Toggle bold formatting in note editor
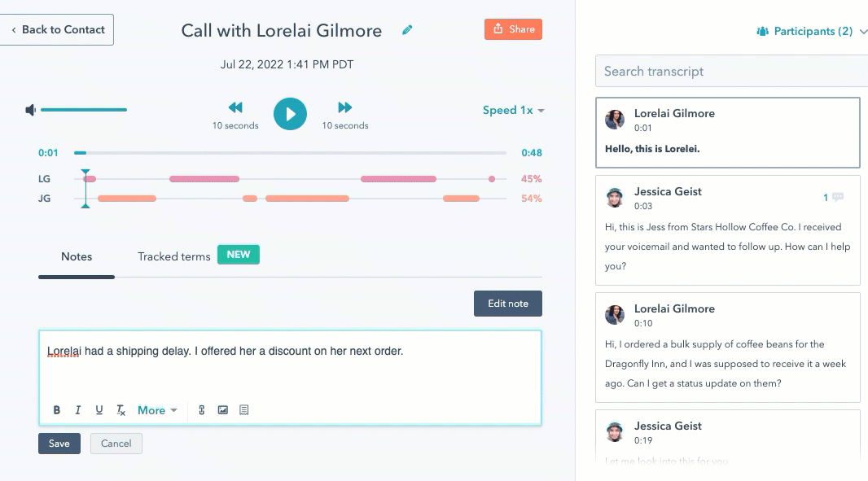This screenshot has height=481, width=868. click(x=56, y=410)
